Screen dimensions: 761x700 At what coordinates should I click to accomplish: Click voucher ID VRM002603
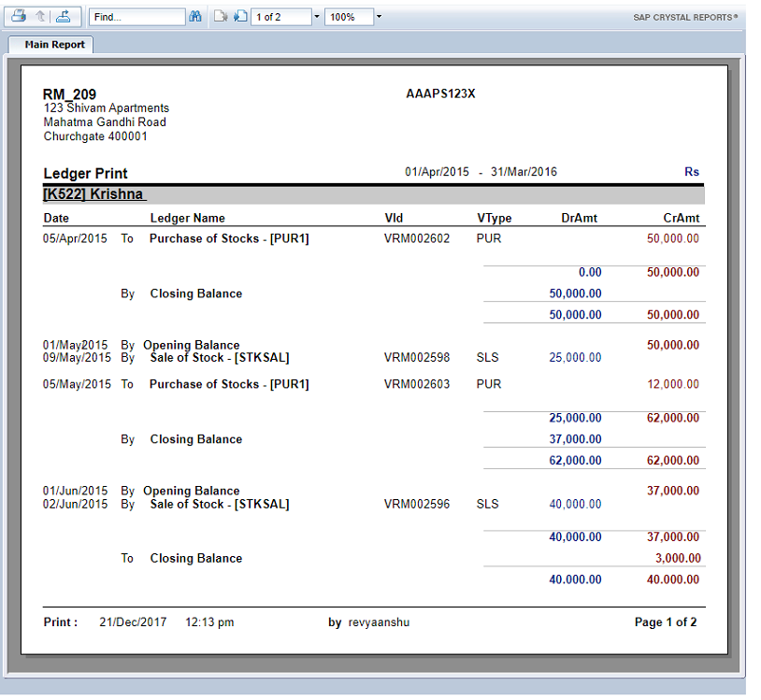click(417, 384)
